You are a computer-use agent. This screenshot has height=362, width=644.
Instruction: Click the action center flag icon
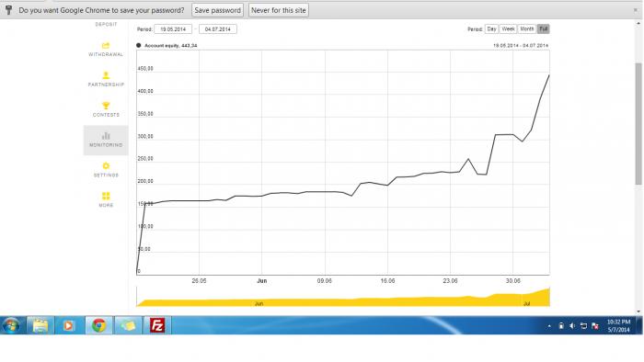click(x=595, y=326)
